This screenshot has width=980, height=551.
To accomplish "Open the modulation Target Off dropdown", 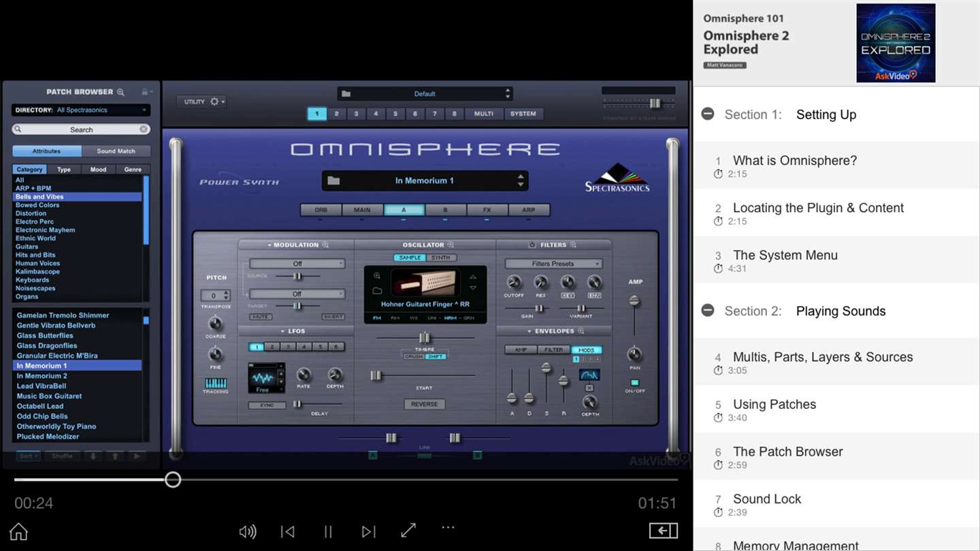I will (x=297, y=294).
